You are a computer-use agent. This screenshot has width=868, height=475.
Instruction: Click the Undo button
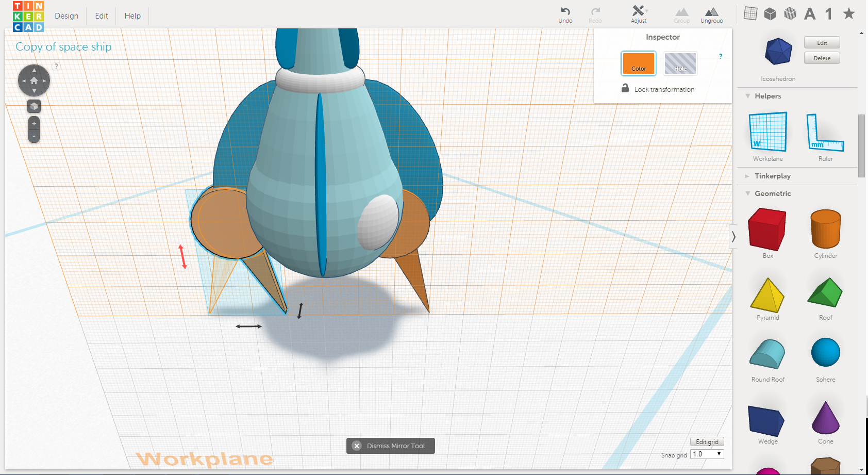(x=565, y=14)
